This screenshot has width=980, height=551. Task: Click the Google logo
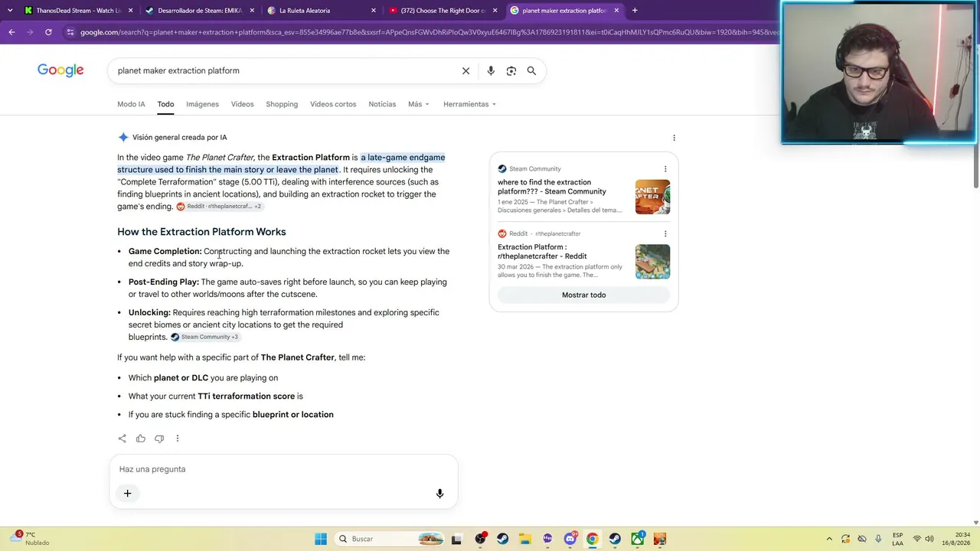[60, 70]
